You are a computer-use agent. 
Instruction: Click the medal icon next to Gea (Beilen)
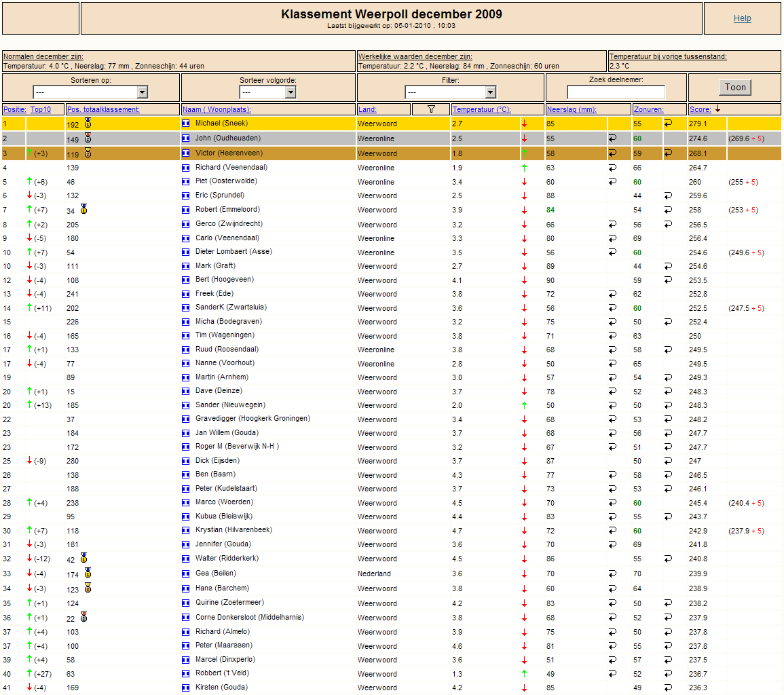point(88,573)
